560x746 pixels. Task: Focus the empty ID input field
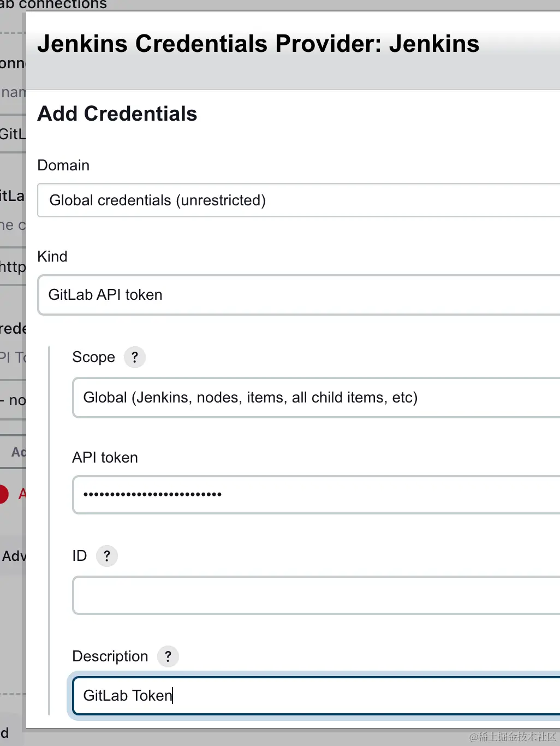317,595
